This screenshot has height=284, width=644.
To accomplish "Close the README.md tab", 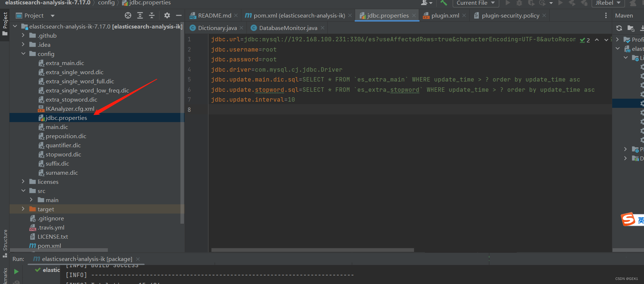I will coord(236,15).
